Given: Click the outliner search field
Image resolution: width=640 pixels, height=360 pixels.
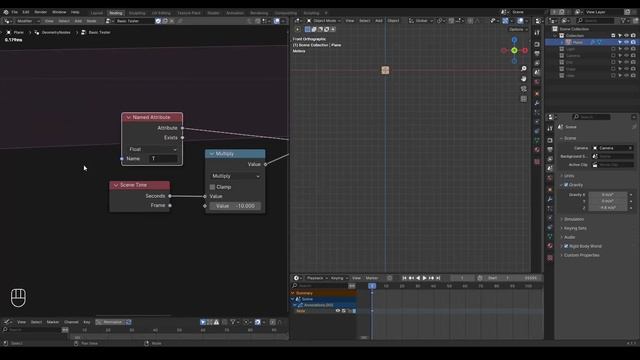Looking at the screenshot, I should click(596, 20).
